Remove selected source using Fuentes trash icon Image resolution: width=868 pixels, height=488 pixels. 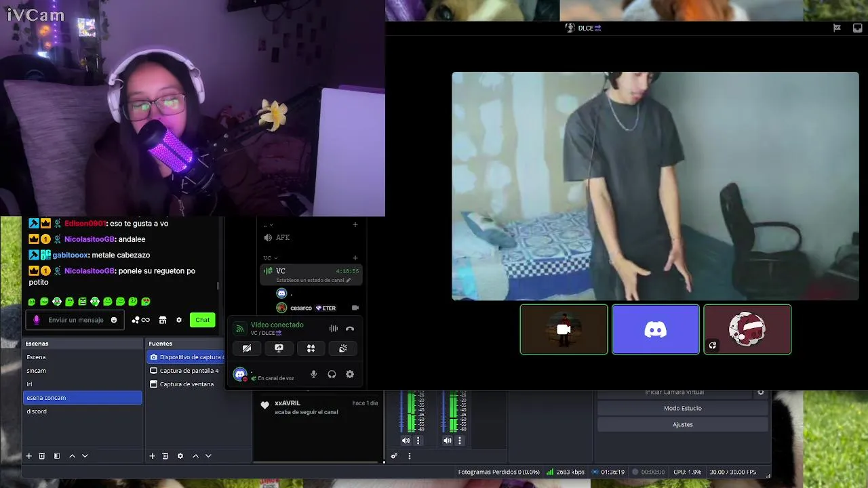pyautogui.click(x=165, y=456)
